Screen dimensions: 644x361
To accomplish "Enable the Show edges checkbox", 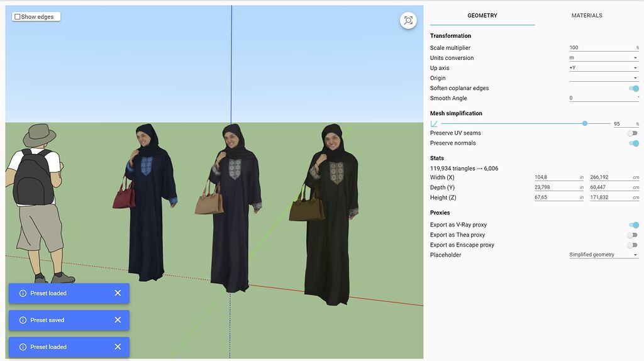I will (x=18, y=17).
